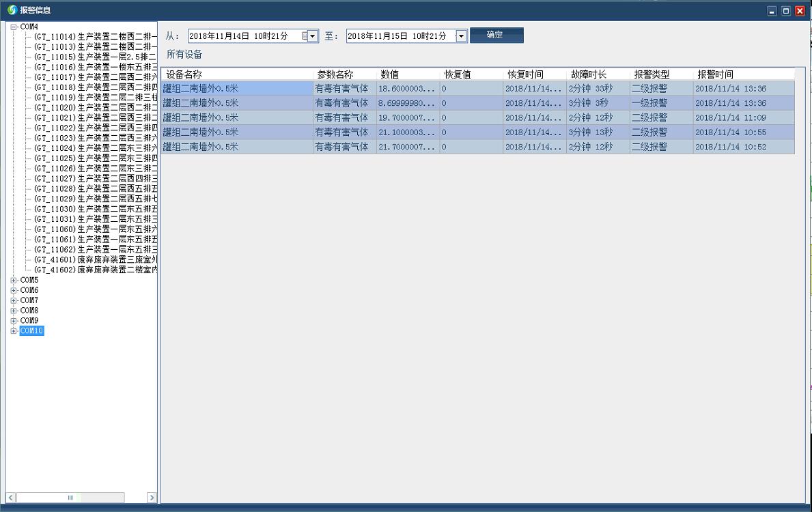Click the 报警信息 window title icon
The image size is (812, 512).
tap(12, 10)
